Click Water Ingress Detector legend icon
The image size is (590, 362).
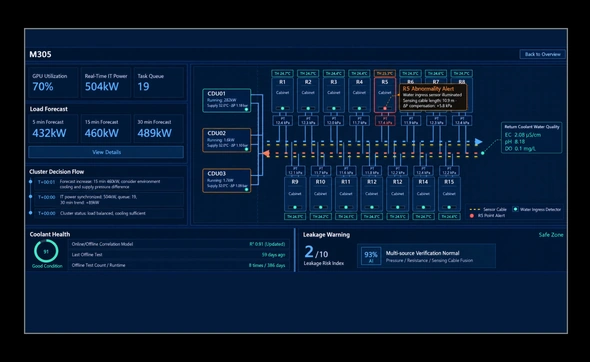pyautogui.click(x=515, y=209)
